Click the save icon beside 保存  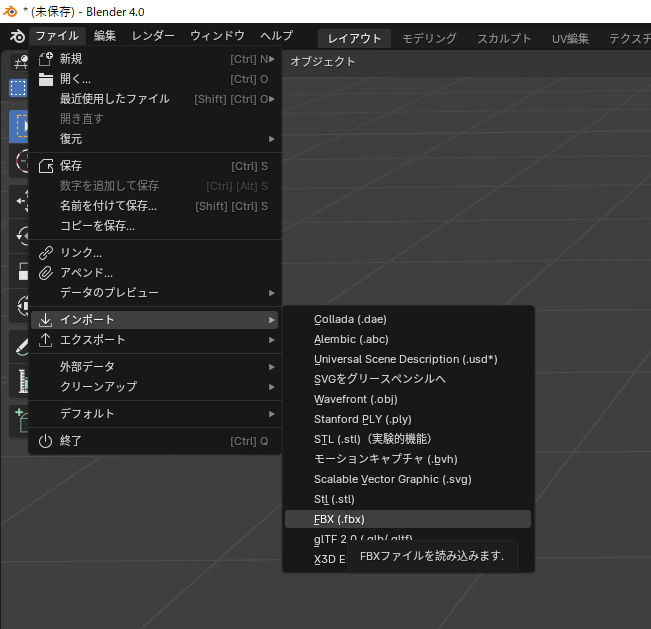[x=46, y=166]
